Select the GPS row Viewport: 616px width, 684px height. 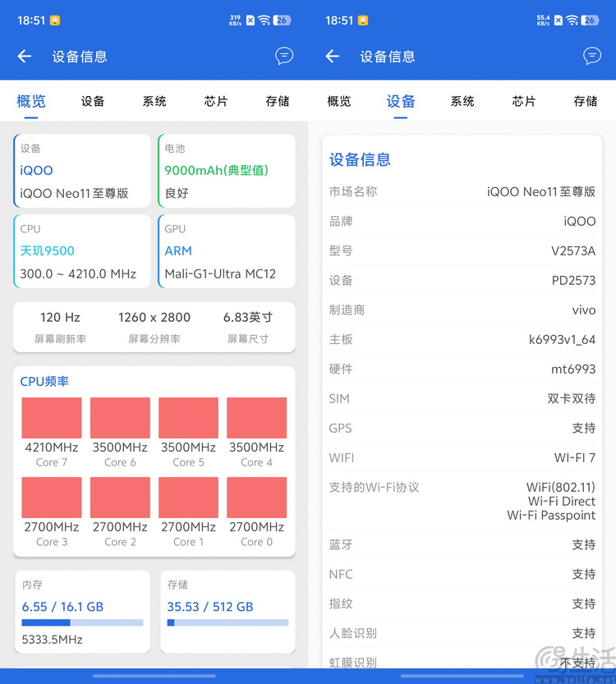point(462,428)
